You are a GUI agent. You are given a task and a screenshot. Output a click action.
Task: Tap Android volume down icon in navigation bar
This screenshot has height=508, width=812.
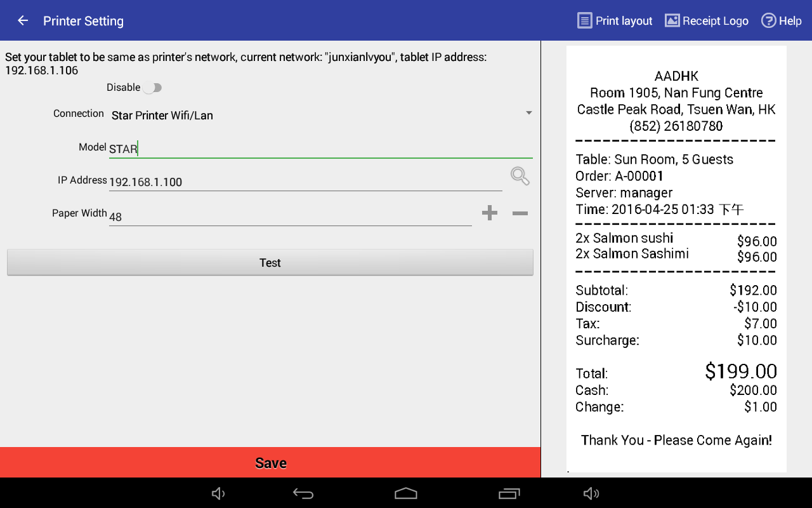(219, 493)
